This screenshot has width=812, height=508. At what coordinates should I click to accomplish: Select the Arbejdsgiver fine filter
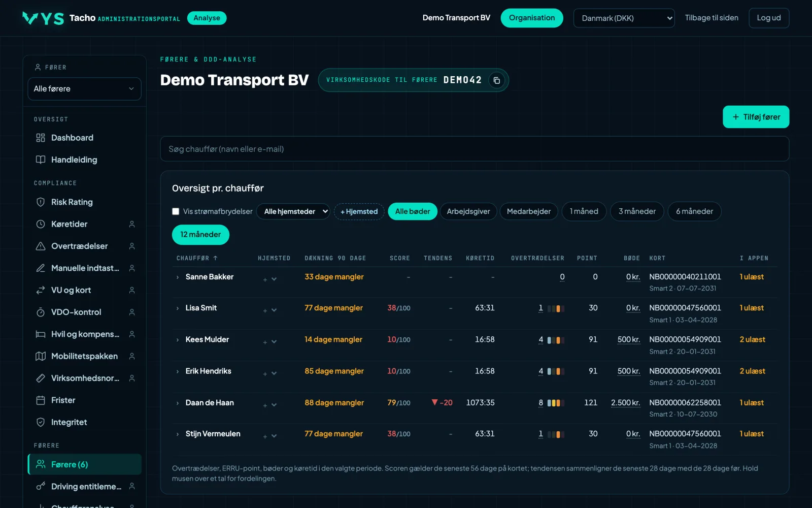[468, 211]
